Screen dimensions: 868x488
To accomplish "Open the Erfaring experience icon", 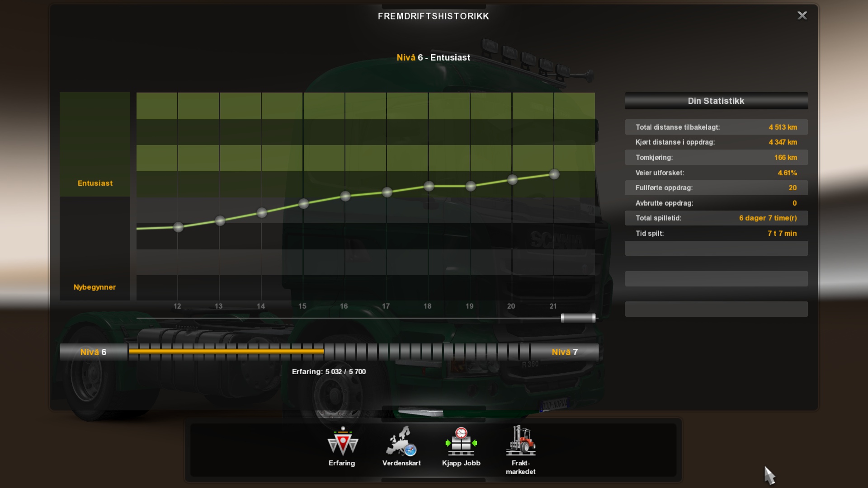I will [x=342, y=442].
